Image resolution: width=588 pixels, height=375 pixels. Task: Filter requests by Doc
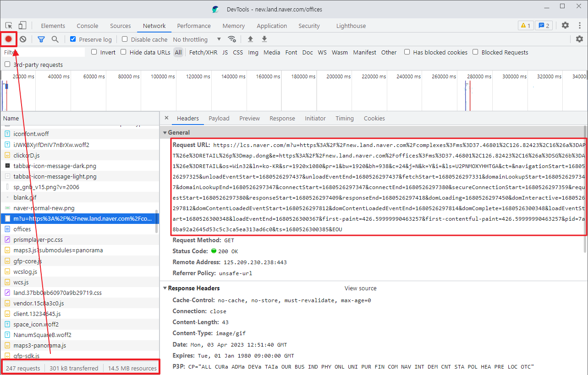[x=308, y=52]
